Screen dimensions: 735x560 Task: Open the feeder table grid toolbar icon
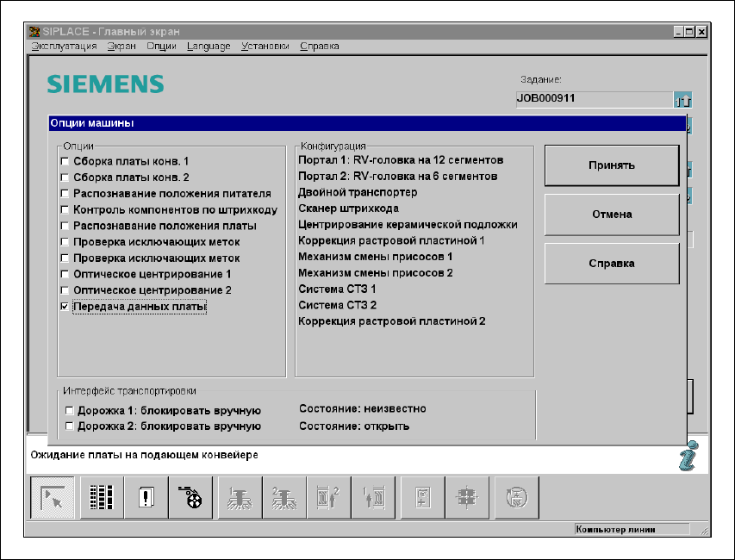pos(102,497)
